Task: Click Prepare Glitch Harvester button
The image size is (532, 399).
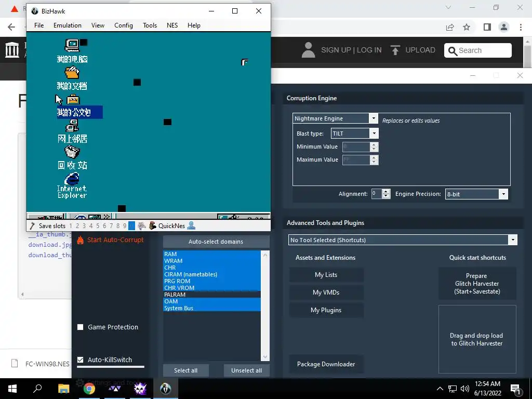Action: click(477, 284)
